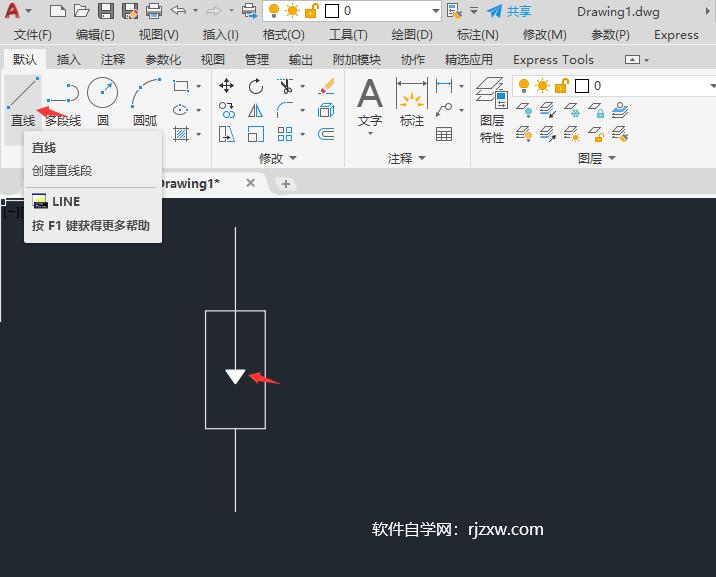716x577 pixels.
Task: Click the Save icon in quick access toolbar
Action: (106, 10)
